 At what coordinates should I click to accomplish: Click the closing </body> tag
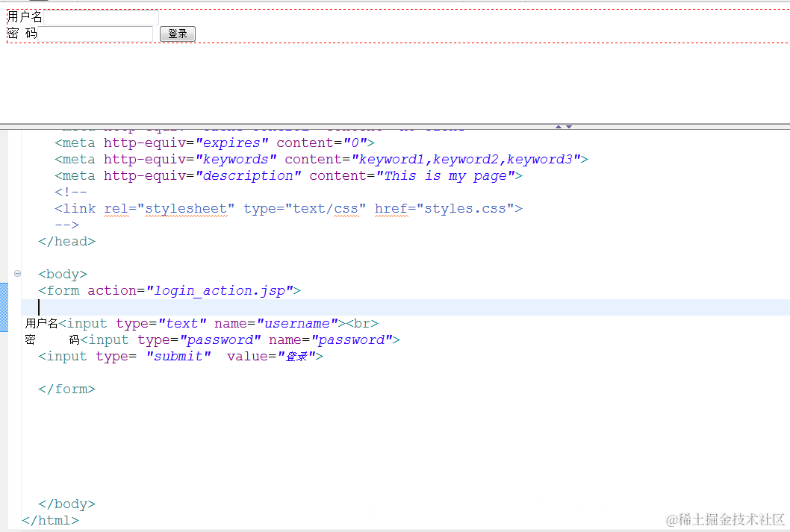pos(66,504)
